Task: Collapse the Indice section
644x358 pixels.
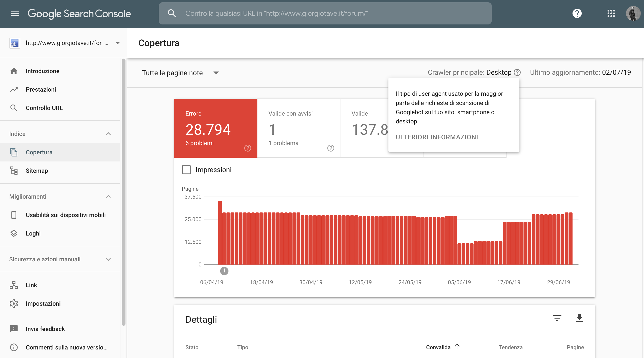Action: pos(108,134)
